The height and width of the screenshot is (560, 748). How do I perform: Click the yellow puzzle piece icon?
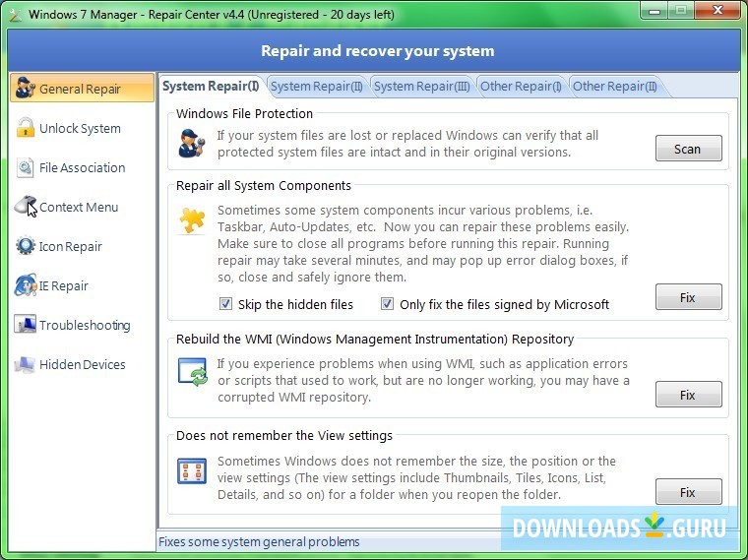192,220
